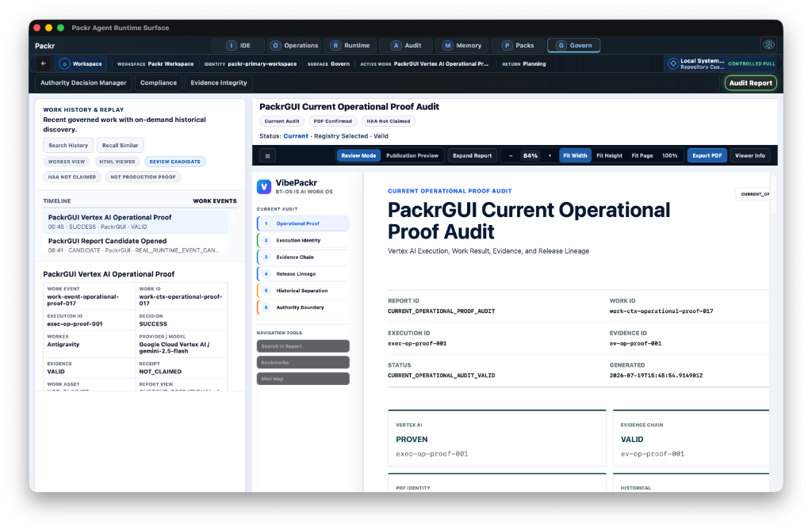Click the CONTROLLED FULL status label
This screenshot has height=530, width=812.
pyautogui.click(x=752, y=63)
